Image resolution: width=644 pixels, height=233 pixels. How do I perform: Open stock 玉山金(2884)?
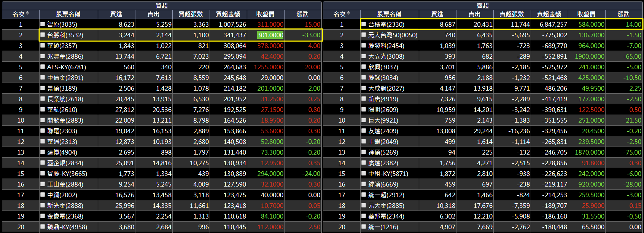65,184
